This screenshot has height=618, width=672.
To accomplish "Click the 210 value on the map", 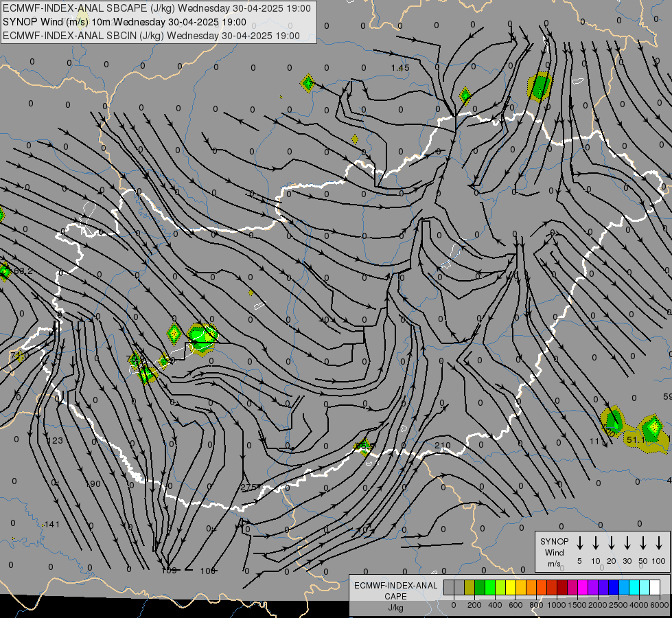I will pyautogui.click(x=442, y=446).
